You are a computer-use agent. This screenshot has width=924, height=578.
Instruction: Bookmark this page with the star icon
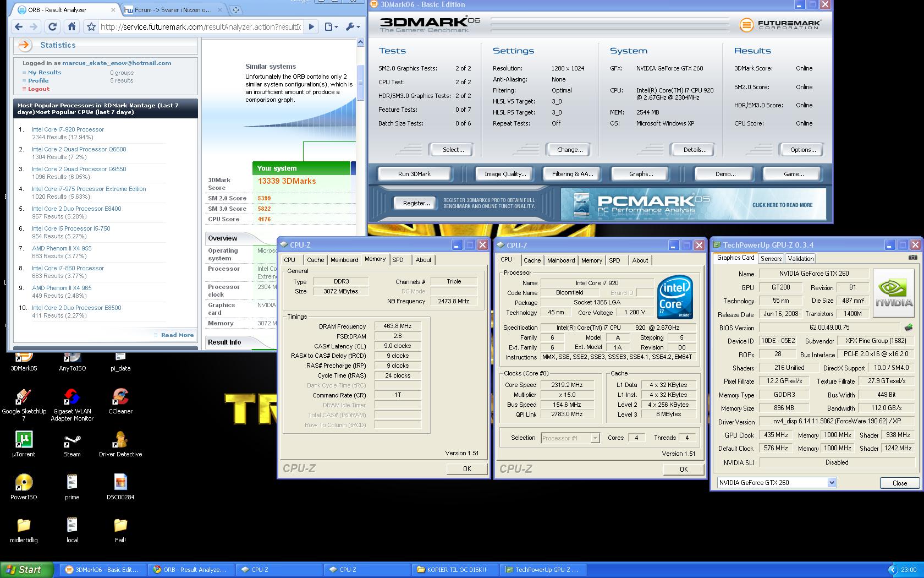pos(91,26)
